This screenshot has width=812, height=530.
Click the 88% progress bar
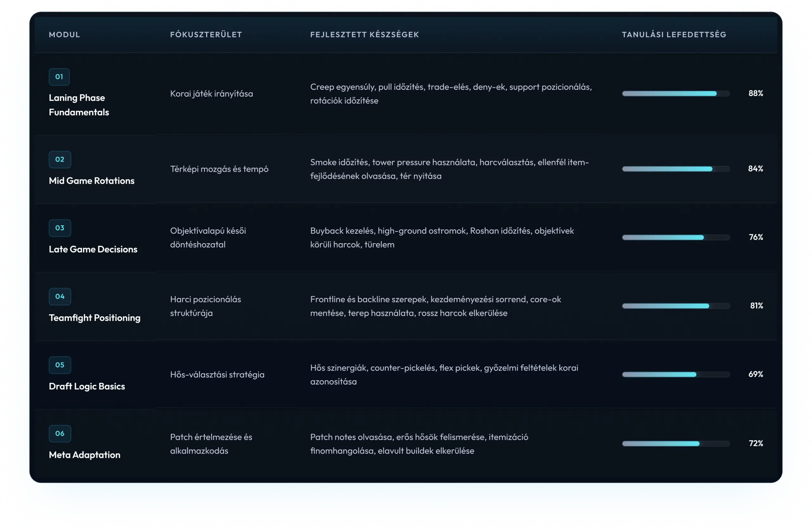click(x=676, y=94)
